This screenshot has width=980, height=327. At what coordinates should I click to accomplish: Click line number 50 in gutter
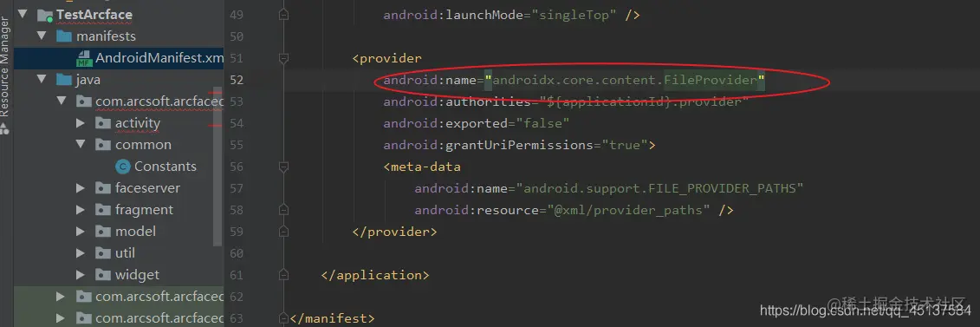[x=237, y=37]
